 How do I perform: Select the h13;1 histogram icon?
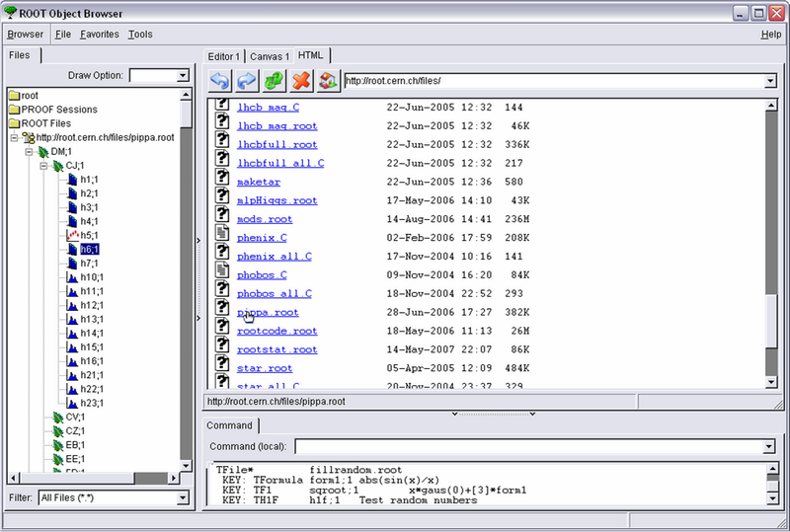point(72,320)
